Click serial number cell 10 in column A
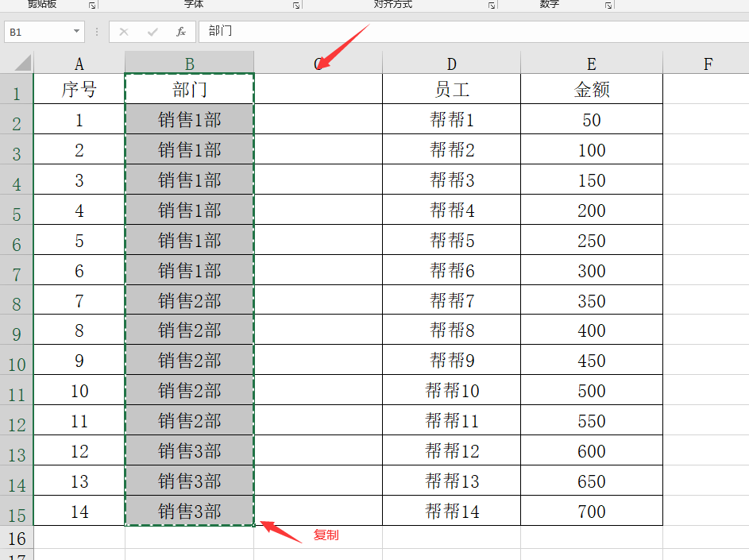This screenshot has width=749, height=560. click(x=79, y=390)
